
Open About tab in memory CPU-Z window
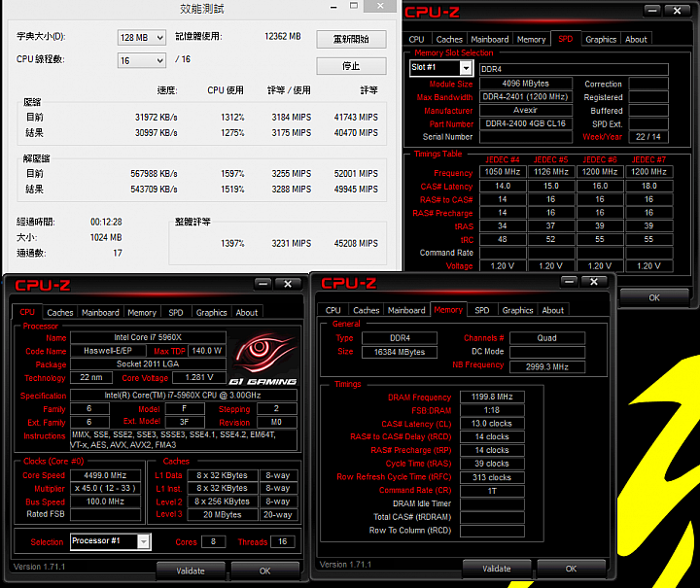552,310
